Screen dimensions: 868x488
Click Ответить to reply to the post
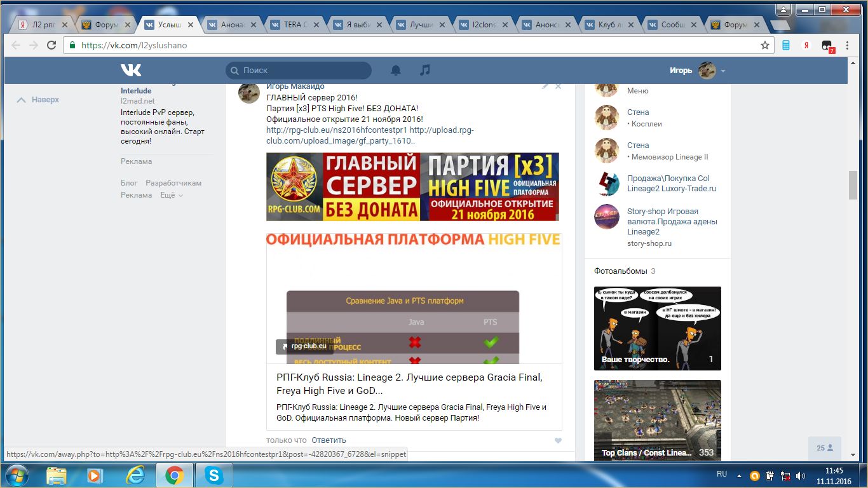329,440
